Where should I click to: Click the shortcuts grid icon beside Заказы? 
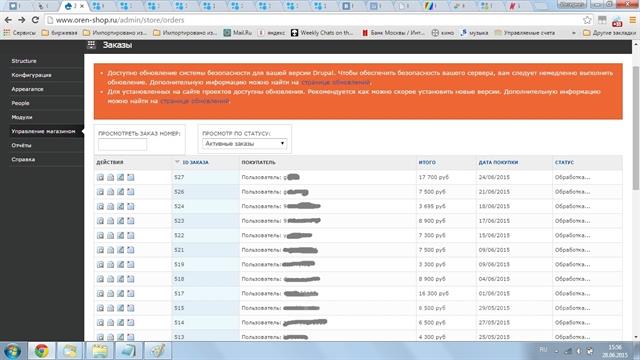click(x=91, y=45)
